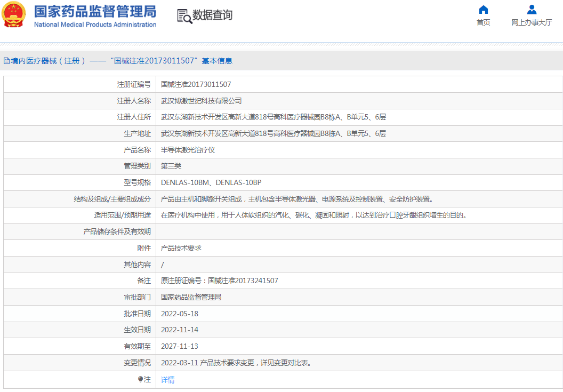Click the 备注 row label
The height and width of the screenshot is (392, 563).
pos(144,281)
